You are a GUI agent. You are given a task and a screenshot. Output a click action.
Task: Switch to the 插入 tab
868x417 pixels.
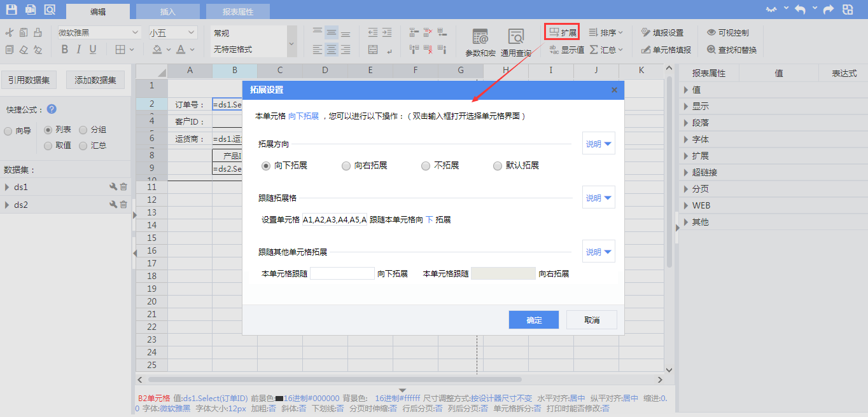[x=168, y=11]
